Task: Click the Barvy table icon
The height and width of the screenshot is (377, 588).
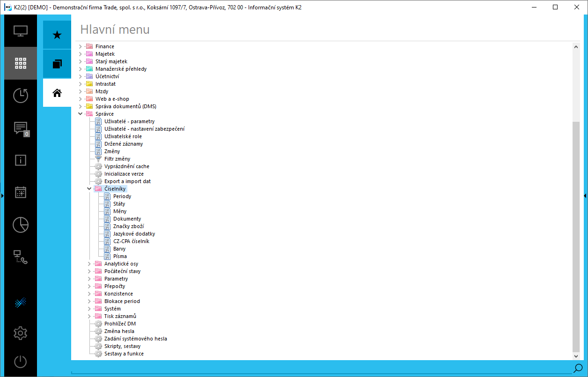Action: pyautogui.click(x=107, y=249)
